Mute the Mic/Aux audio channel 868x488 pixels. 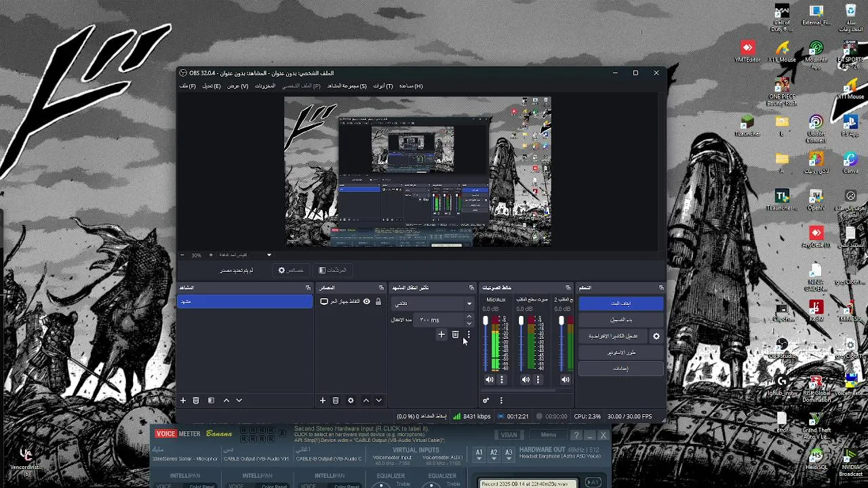tap(490, 380)
